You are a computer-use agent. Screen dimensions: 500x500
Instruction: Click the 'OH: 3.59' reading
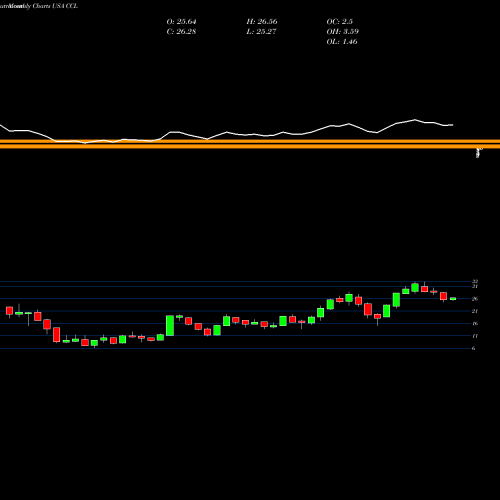point(343,32)
